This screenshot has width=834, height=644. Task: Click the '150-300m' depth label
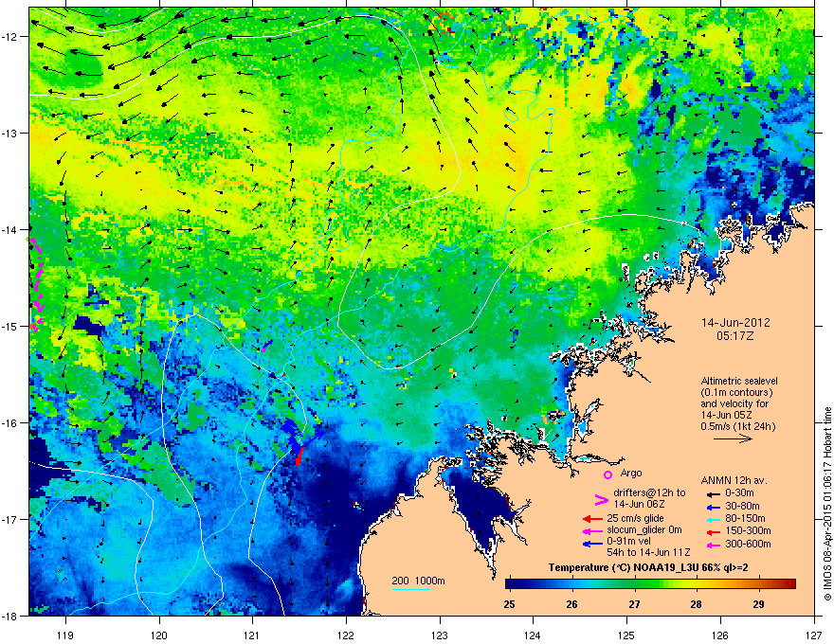coord(748,530)
